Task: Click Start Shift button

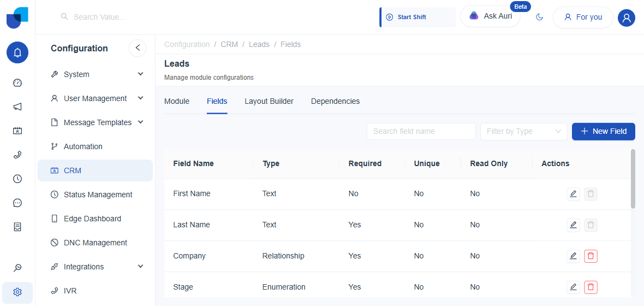Action: [418, 17]
